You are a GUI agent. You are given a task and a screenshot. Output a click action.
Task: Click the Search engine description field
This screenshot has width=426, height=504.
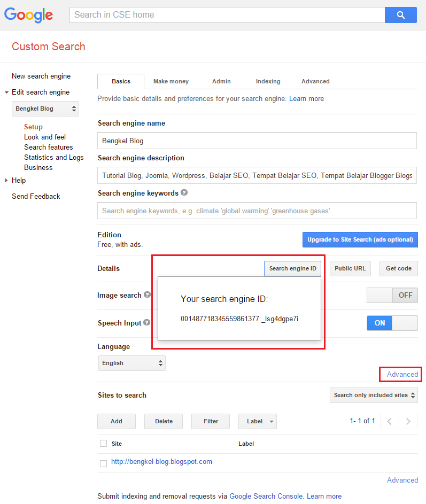point(257,175)
